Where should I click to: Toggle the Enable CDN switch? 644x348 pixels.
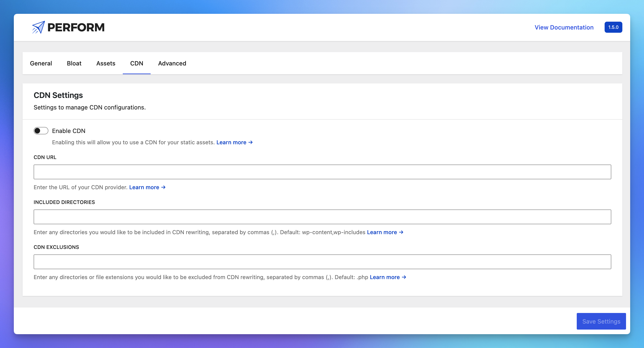[x=41, y=131]
